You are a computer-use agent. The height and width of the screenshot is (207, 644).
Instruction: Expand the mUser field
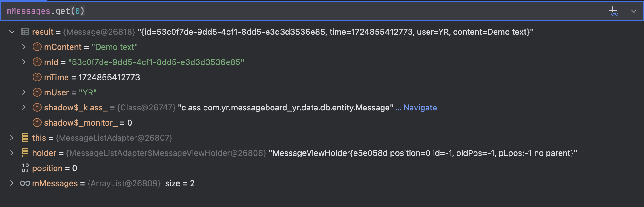[x=24, y=92]
